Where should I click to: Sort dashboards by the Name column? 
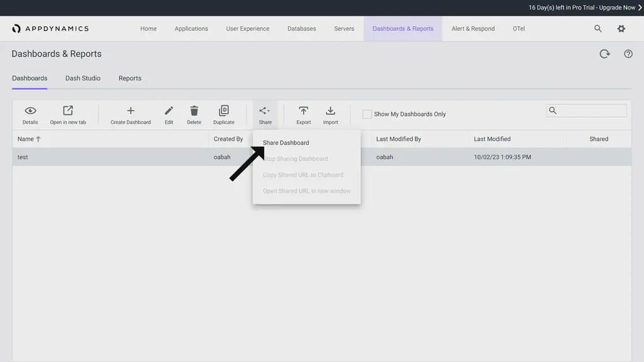point(26,139)
